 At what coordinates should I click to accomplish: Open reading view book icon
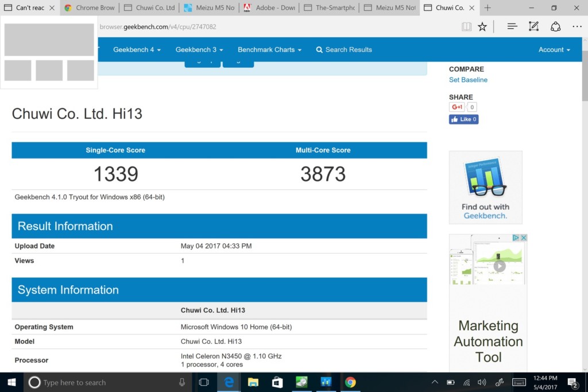[466, 26]
